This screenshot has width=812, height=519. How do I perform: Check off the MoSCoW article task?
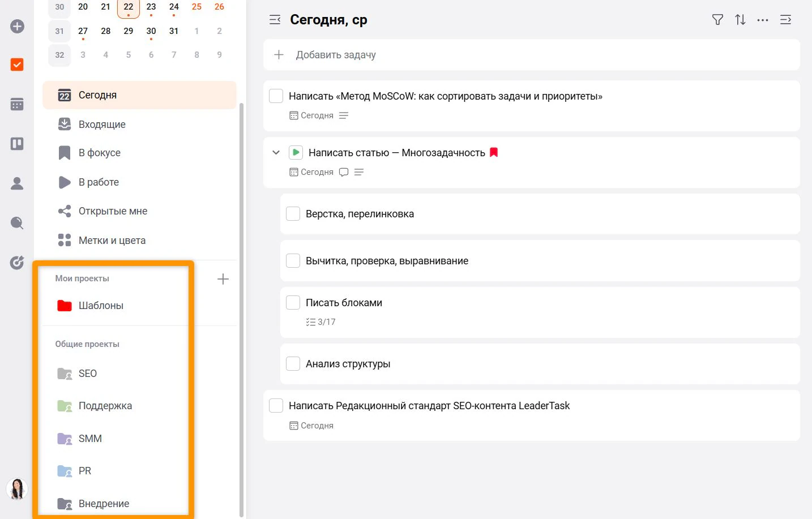tap(276, 96)
